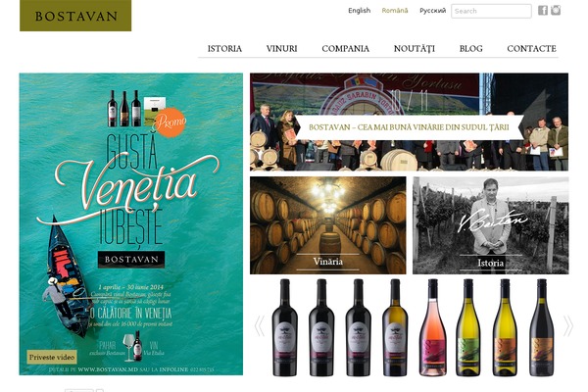Open the VINURI menu item
The height and width of the screenshot is (392, 588).
[x=281, y=49]
